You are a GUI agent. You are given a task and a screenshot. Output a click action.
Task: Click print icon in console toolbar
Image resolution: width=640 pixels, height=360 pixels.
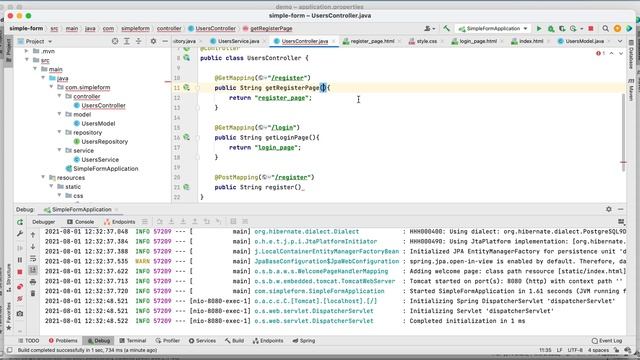click(33, 282)
